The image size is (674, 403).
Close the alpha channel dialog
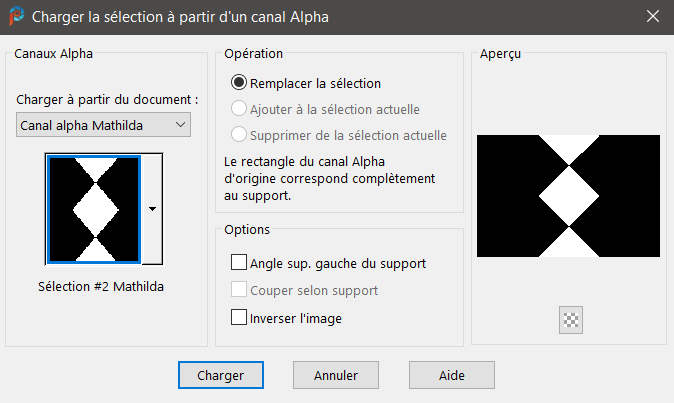coord(652,17)
